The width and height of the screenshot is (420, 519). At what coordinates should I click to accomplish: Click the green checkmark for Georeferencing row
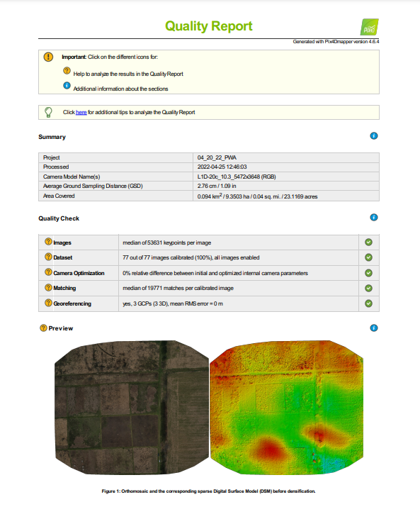pyautogui.click(x=368, y=303)
